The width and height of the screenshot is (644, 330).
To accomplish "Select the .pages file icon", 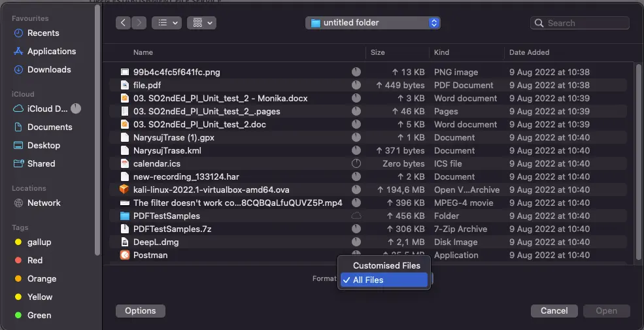I will click(x=124, y=111).
